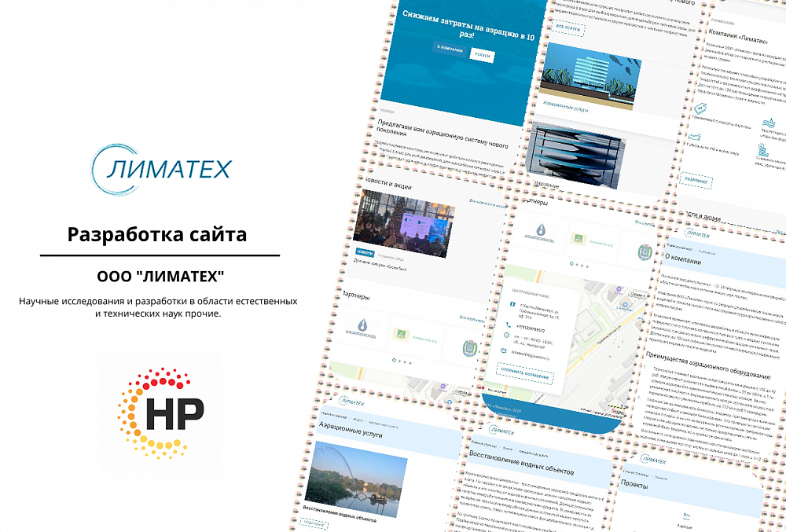
Task: Click the HP studio logo with dotted ring
Action: coord(161,414)
